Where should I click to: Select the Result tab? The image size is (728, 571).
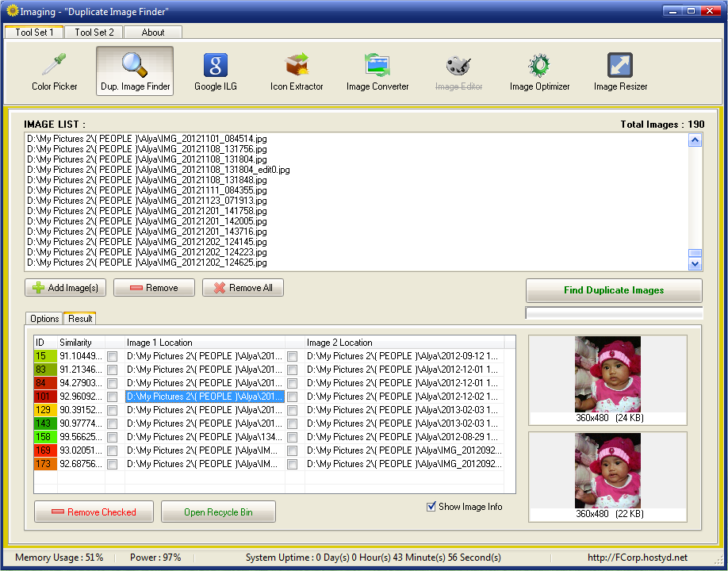[x=80, y=319]
